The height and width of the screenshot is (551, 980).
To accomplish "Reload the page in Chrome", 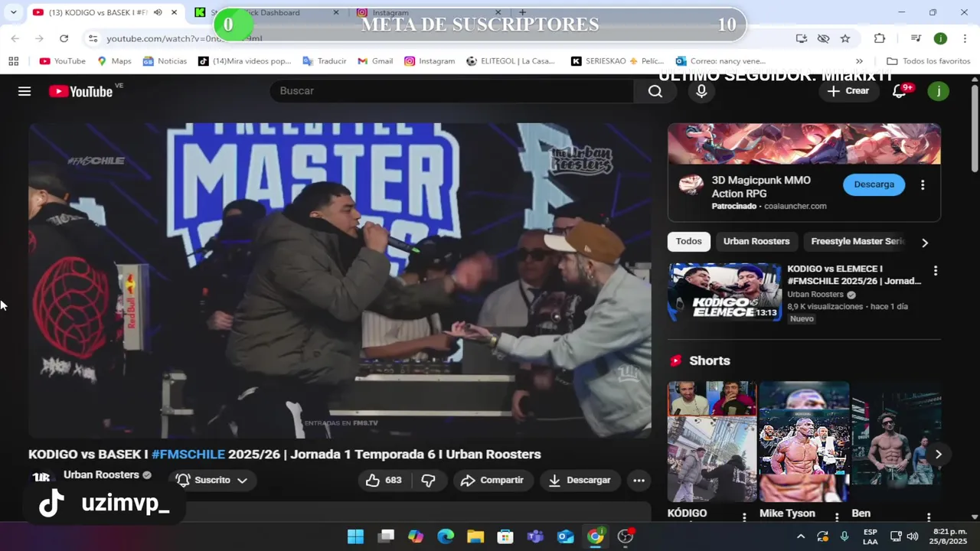I will 64,38.
